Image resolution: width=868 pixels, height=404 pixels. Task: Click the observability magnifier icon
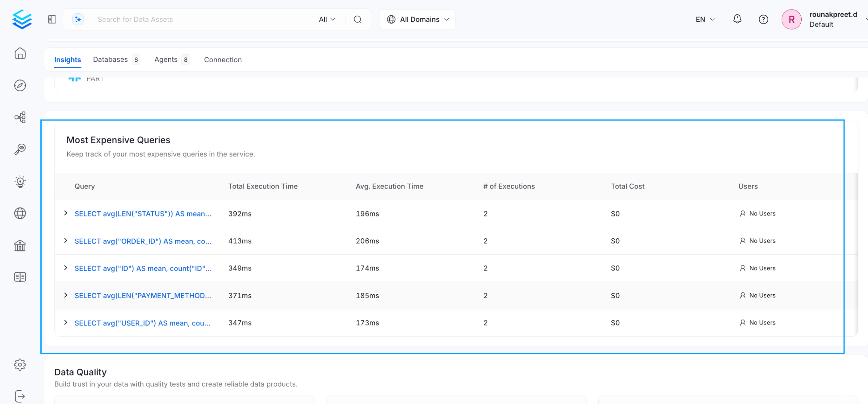coord(20,149)
